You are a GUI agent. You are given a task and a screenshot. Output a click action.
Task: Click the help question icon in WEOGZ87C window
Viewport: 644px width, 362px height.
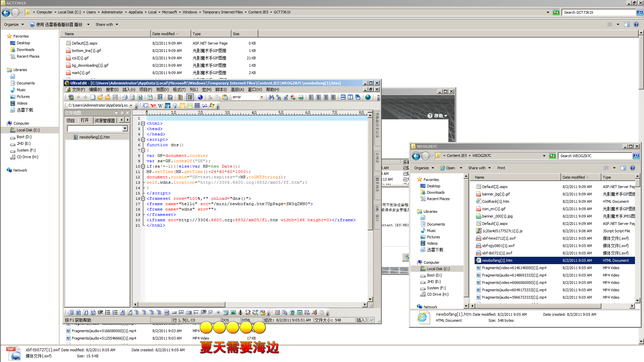tap(632, 168)
